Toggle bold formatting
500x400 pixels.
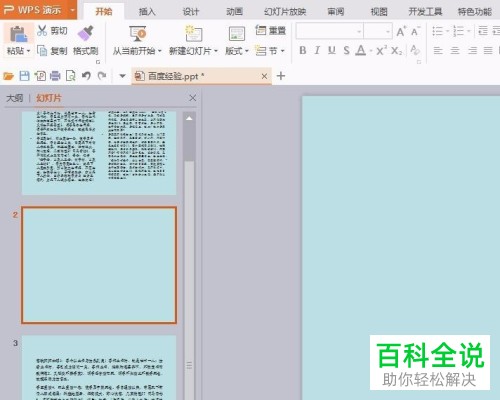pos(303,50)
